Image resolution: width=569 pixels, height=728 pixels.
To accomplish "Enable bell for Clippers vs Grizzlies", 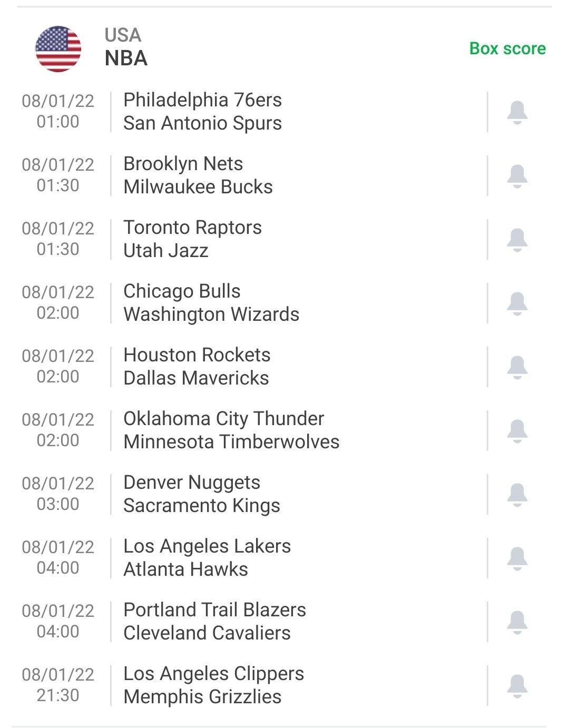I will pos(517,686).
